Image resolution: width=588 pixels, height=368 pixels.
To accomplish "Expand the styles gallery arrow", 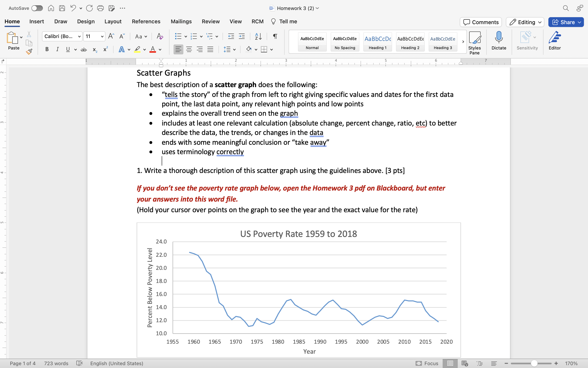I will click(463, 42).
